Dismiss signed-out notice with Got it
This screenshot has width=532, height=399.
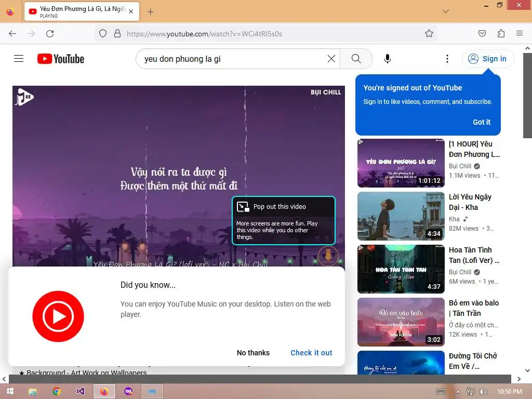click(482, 122)
